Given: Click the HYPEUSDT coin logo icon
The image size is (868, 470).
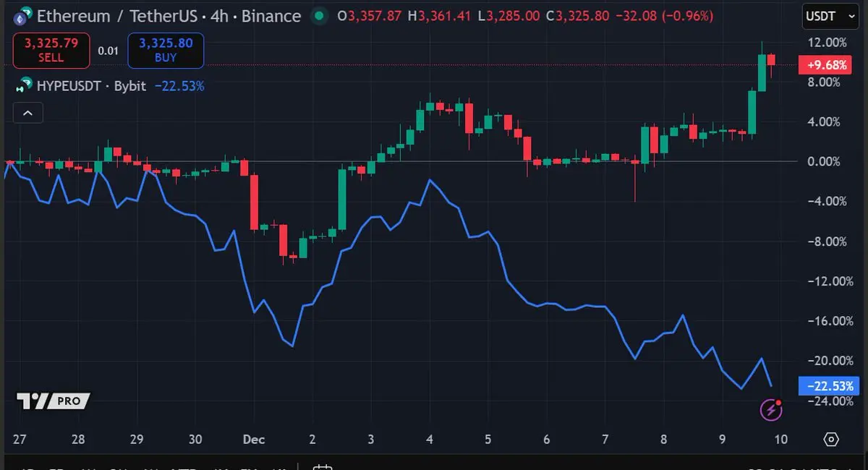Looking at the screenshot, I should [x=23, y=86].
